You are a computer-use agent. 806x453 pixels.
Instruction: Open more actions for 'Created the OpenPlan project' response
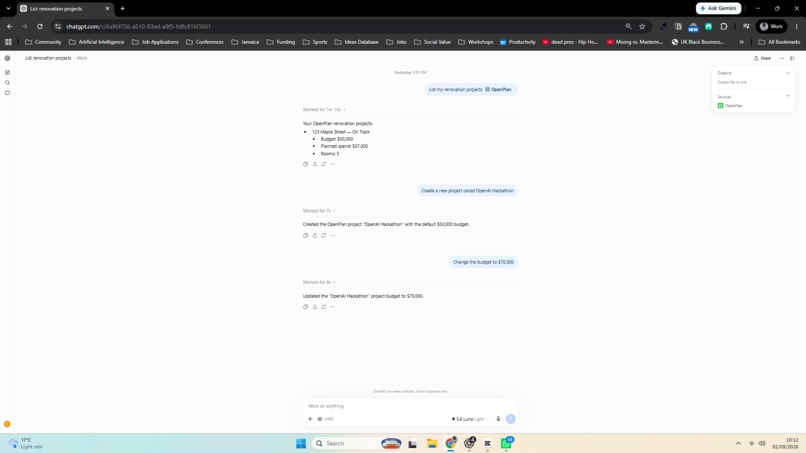tap(333, 235)
